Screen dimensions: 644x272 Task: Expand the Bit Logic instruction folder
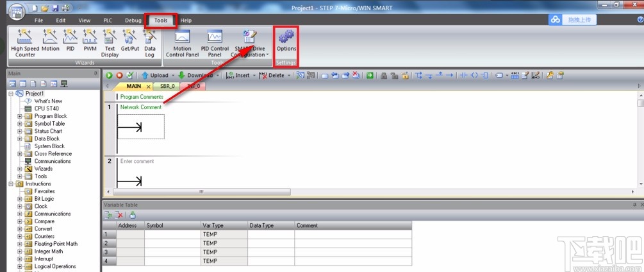[x=19, y=199]
